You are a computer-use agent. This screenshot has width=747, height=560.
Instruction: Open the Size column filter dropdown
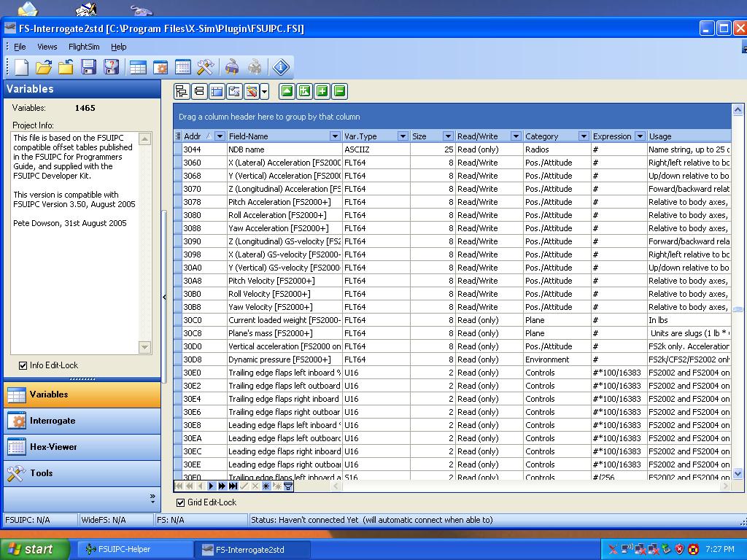pos(448,136)
